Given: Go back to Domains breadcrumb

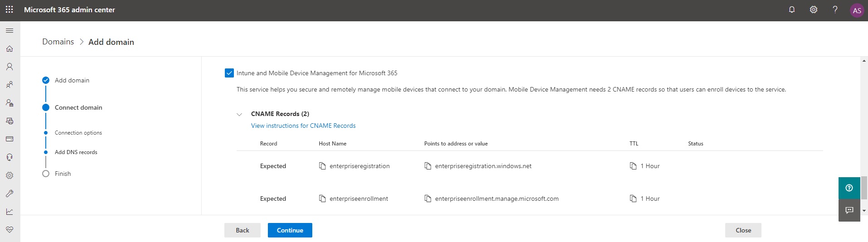Looking at the screenshot, I should (58, 42).
